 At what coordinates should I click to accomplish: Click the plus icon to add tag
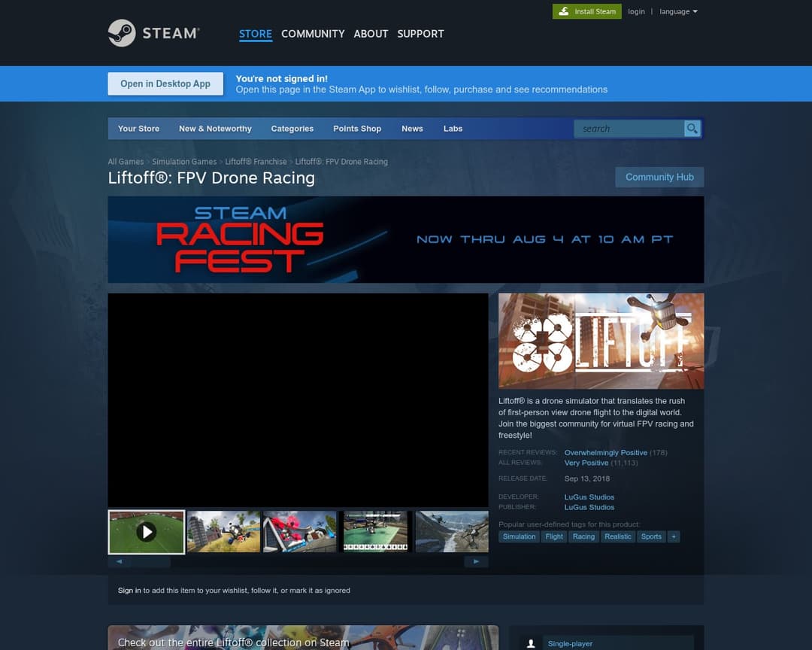click(x=674, y=536)
